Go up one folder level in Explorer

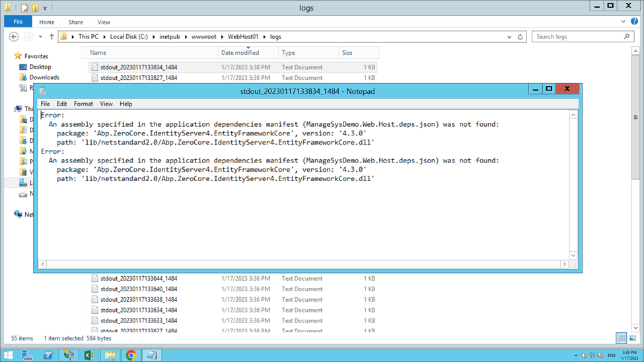pyautogui.click(x=52, y=36)
